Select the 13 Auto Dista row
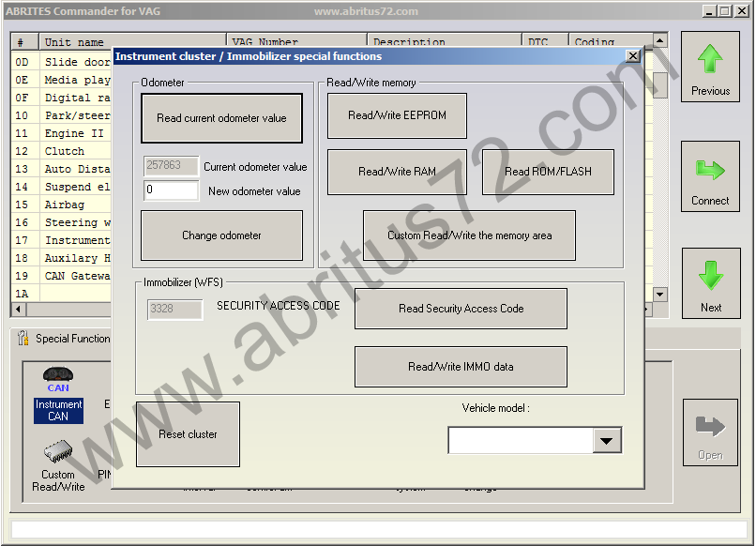This screenshot has width=756, height=546. (62, 169)
